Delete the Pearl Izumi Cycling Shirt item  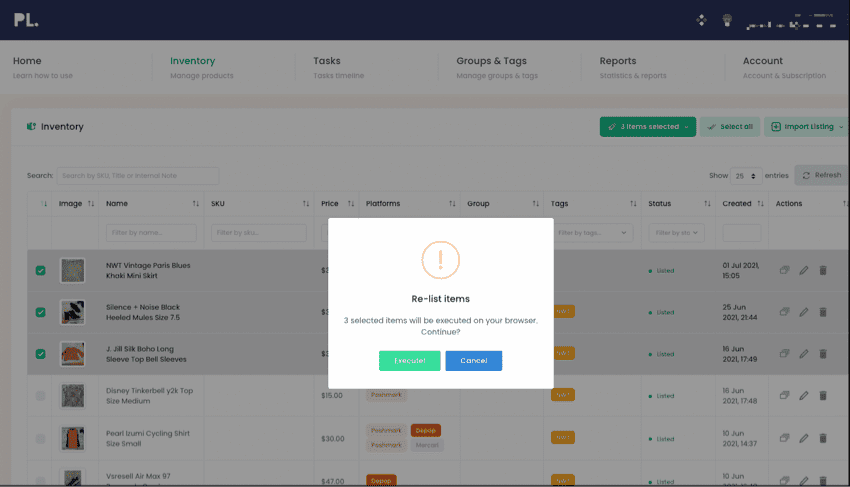click(x=823, y=438)
